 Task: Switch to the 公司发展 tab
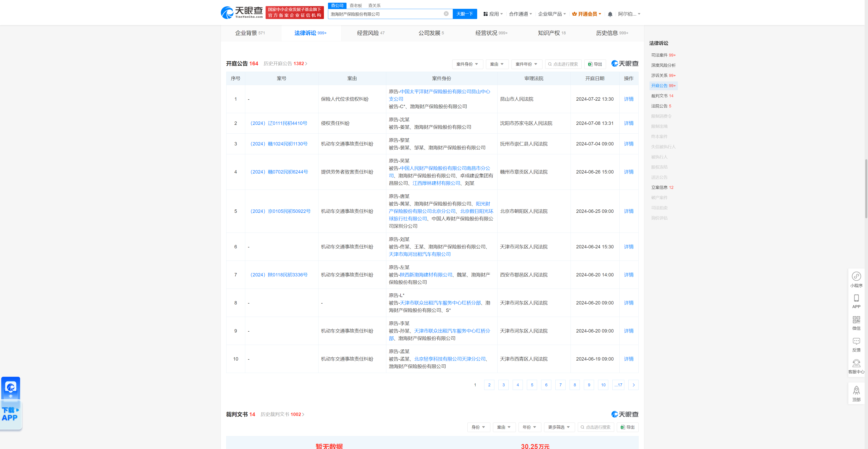431,33
